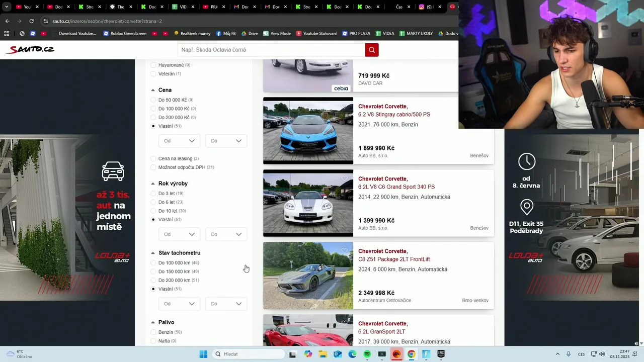Click site info icon in address bar
This screenshot has width=644, height=362.
[46, 21]
